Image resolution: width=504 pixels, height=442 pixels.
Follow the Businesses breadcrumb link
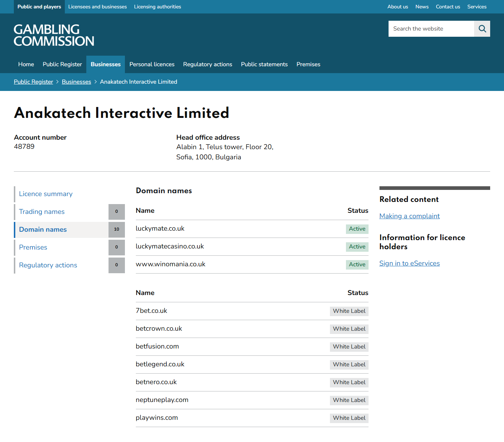click(x=76, y=82)
